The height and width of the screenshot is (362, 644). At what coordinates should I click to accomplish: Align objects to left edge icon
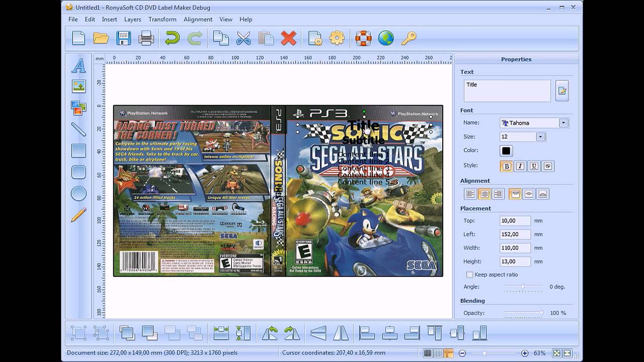367,333
